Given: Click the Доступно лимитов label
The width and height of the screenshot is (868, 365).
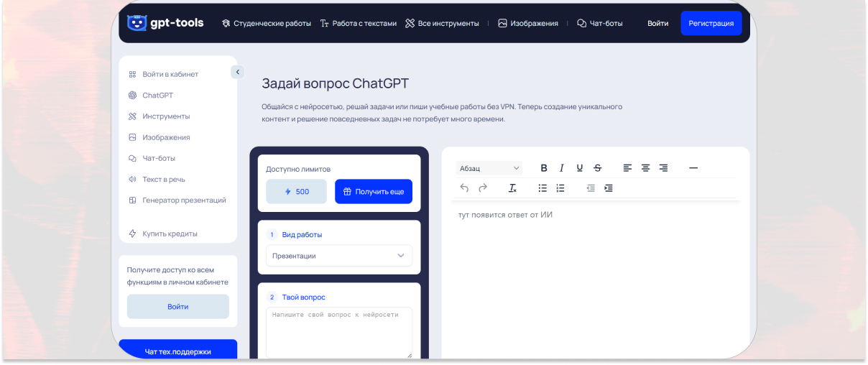Looking at the screenshot, I should pos(298,169).
